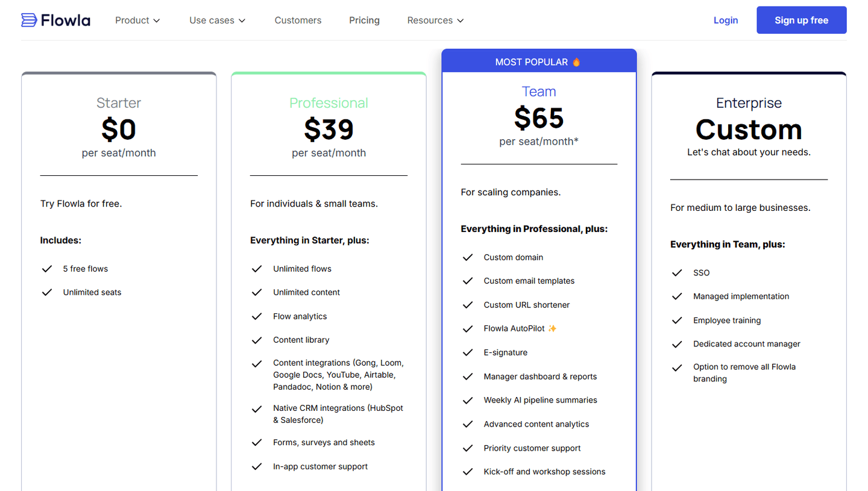Expand the Use cases dropdown
Screen dimensions: 868x491
pyautogui.click(x=218, y=20)
